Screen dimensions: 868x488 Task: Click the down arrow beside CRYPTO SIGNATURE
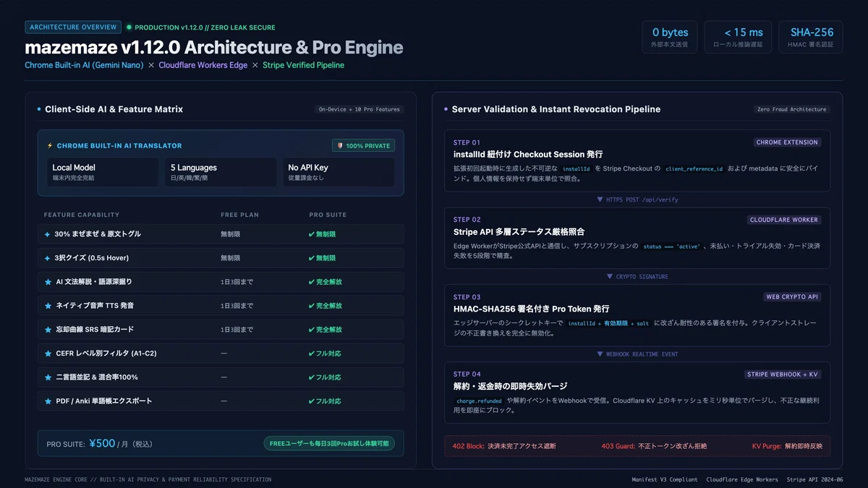[x=610, y=277]
